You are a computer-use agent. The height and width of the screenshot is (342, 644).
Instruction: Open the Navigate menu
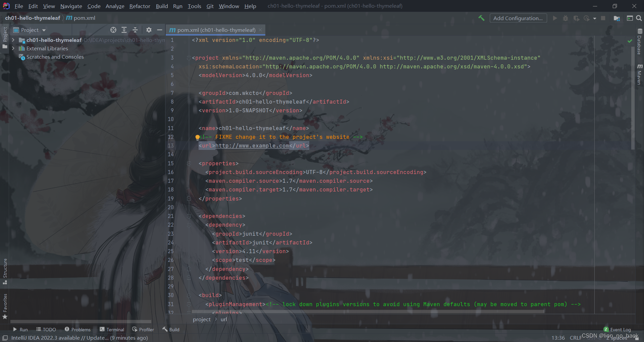point(71,6)
